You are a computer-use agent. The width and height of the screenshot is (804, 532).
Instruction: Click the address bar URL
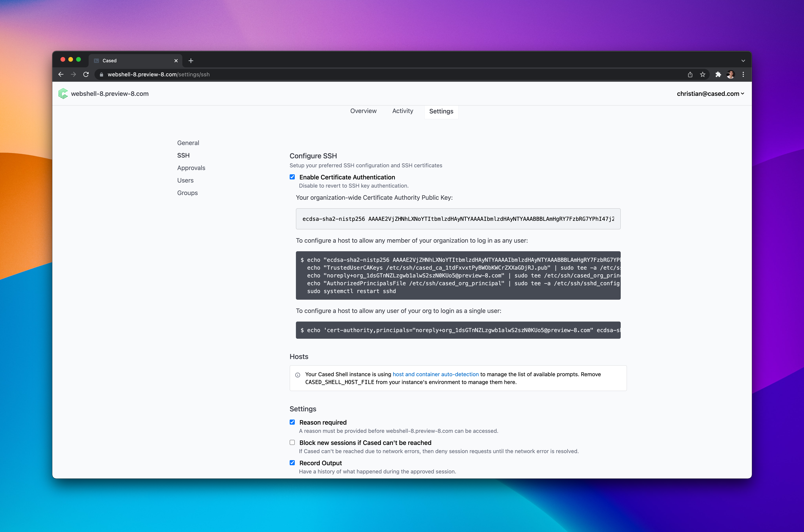coord(158,75)
